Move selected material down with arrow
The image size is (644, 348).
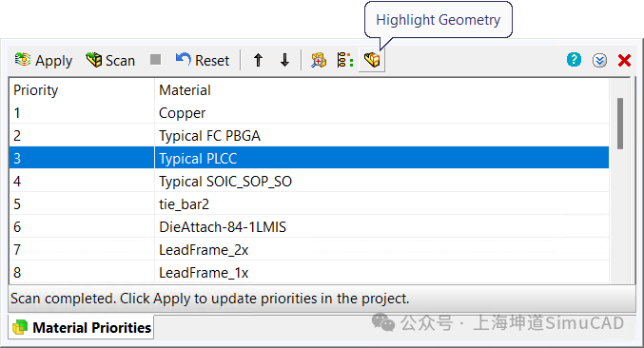pos(284,60)
